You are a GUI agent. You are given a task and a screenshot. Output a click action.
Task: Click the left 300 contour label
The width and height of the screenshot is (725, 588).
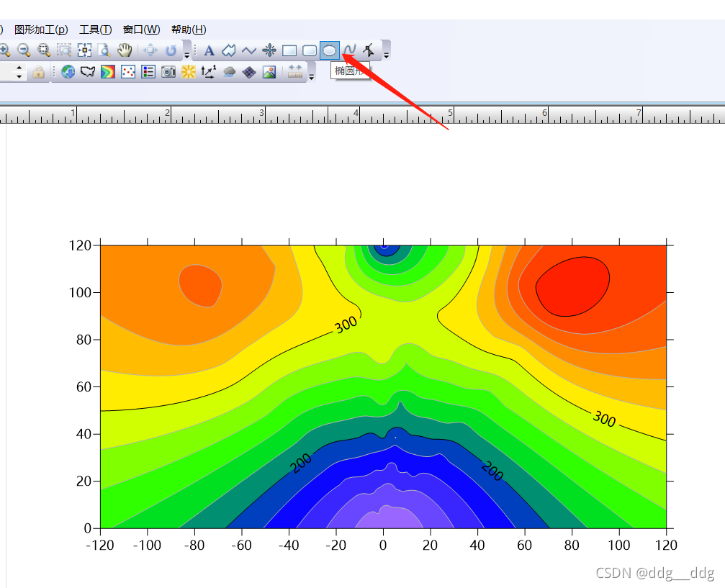pos(346,325)
